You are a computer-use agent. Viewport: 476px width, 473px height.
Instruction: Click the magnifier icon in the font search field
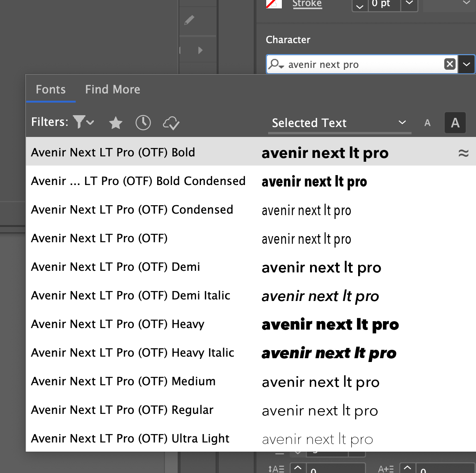276,64
